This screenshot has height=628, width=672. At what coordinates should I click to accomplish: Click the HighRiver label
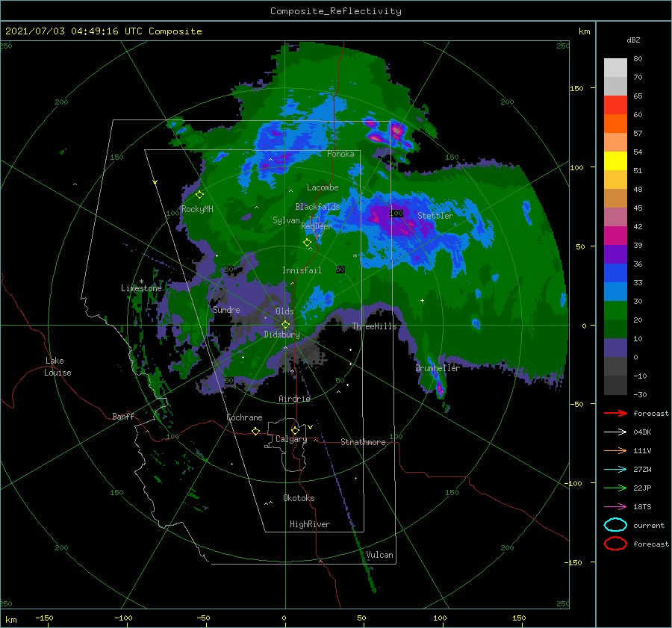[x=310, y=524]
